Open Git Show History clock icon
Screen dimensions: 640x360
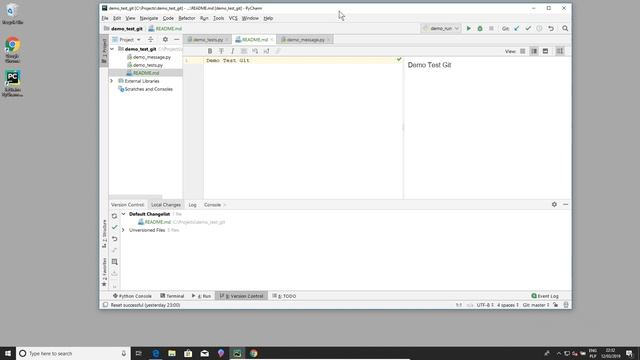(539, 29)
